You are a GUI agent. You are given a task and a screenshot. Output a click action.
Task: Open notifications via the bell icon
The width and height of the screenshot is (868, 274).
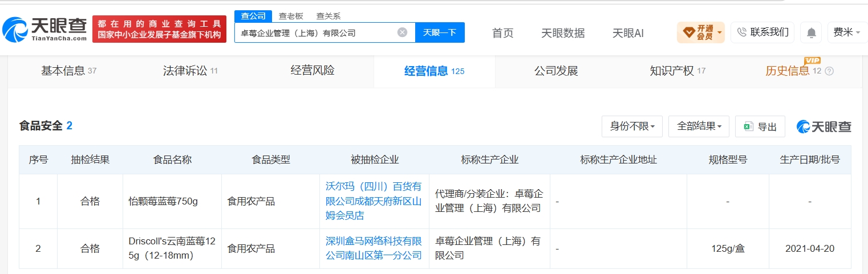pyautogui.click(x=811, y=32)
